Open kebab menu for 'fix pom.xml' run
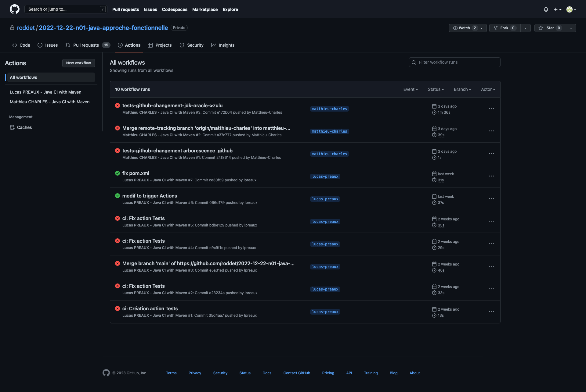Viewport: 586px width, 392px height. coord(492,176)
